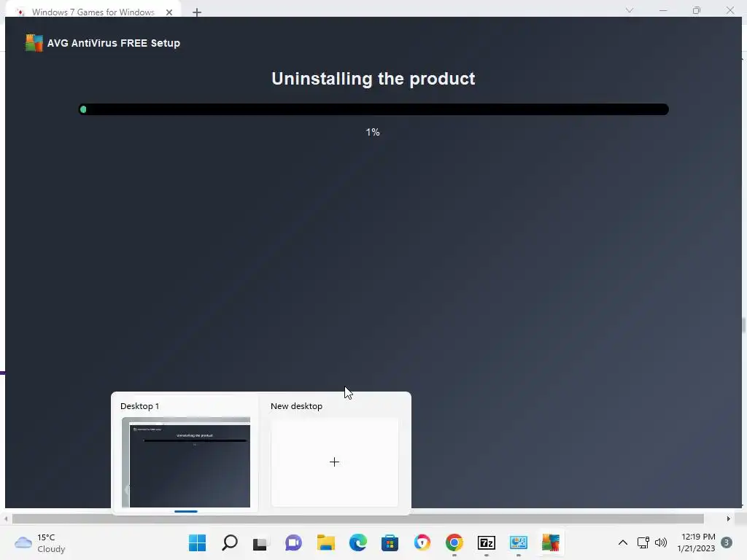Screen dimensions: 747x560
Task: Open notification center badge showing 3
Action: pos(726,542)
